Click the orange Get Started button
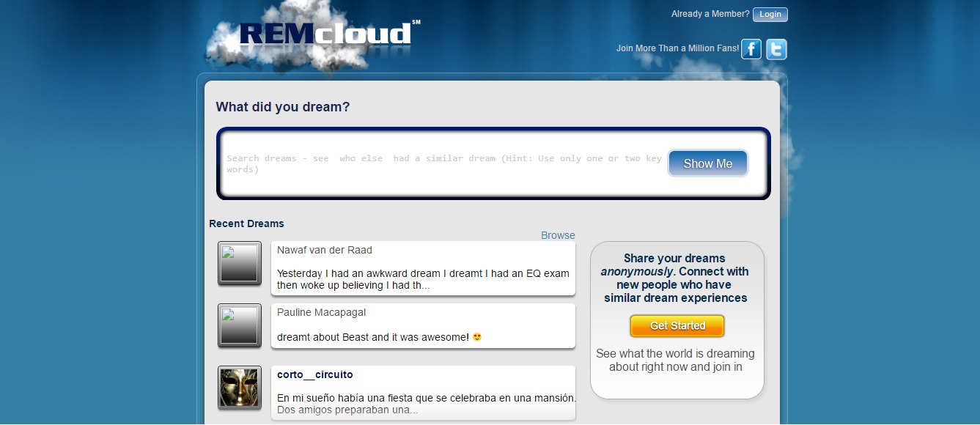980x425 pixels. point(677,326)
